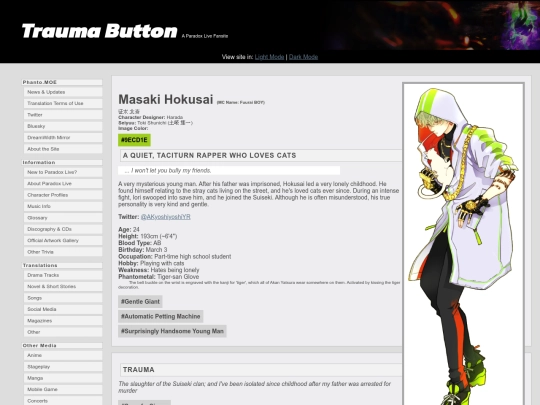
Task: Click the Masaki Hokusai name heading
Action: [x=166, y=100]
